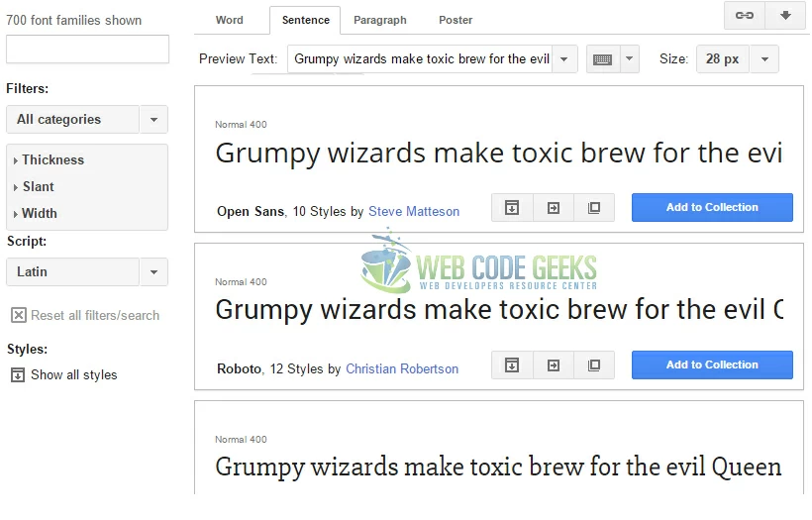Expand the Thickness filter
Viewport: 812px width, 520px height.
50,160
